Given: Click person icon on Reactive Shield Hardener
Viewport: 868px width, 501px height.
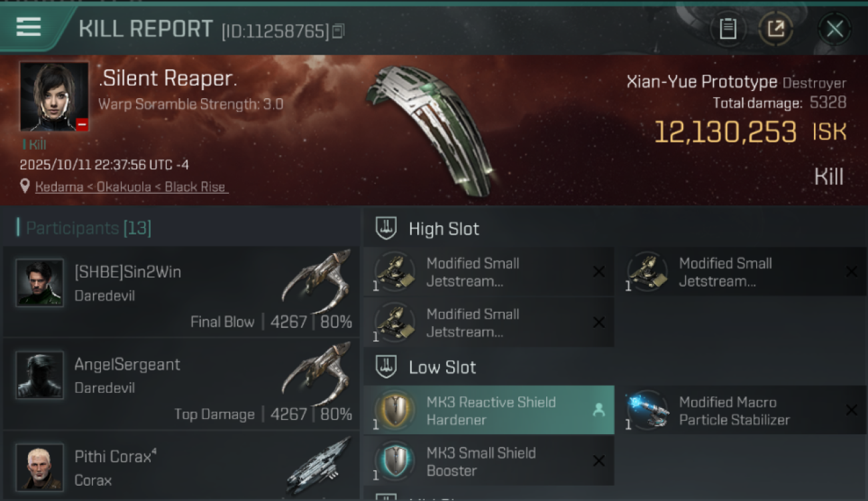Looking at the screenshot, I should [x=599, y=410].
